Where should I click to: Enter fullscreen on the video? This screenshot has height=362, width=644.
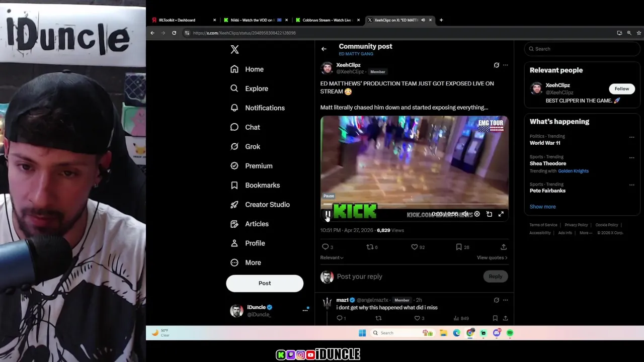(501, 214)
